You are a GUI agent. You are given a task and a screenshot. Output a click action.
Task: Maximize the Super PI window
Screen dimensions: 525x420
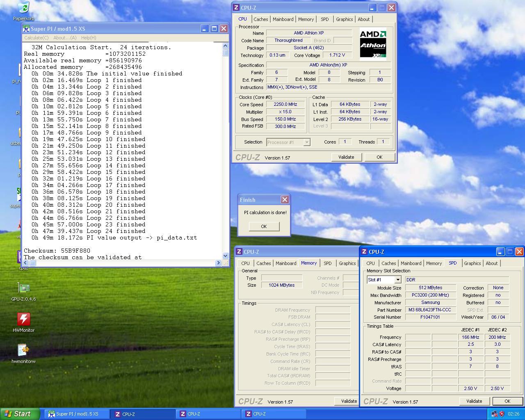(x=214, y=28)
